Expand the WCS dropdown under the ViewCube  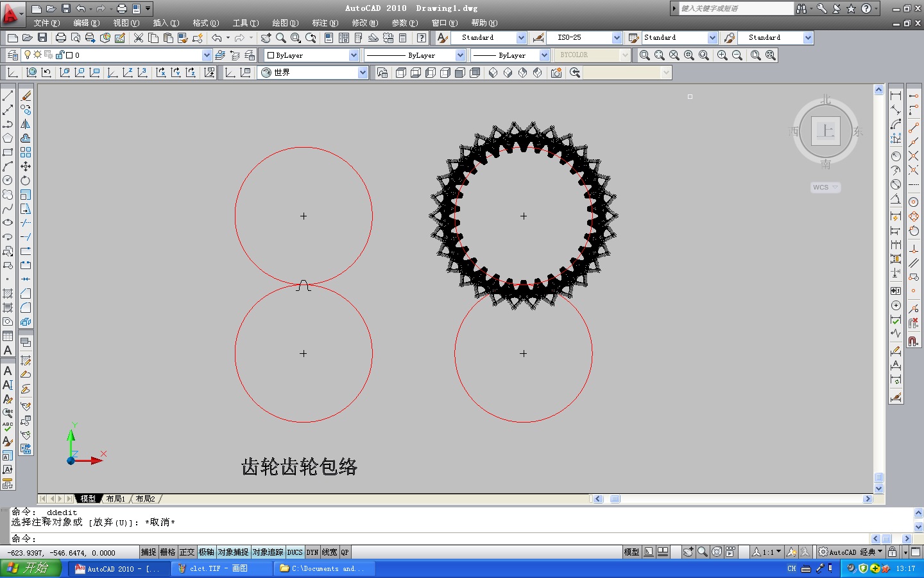coord(826,188)
